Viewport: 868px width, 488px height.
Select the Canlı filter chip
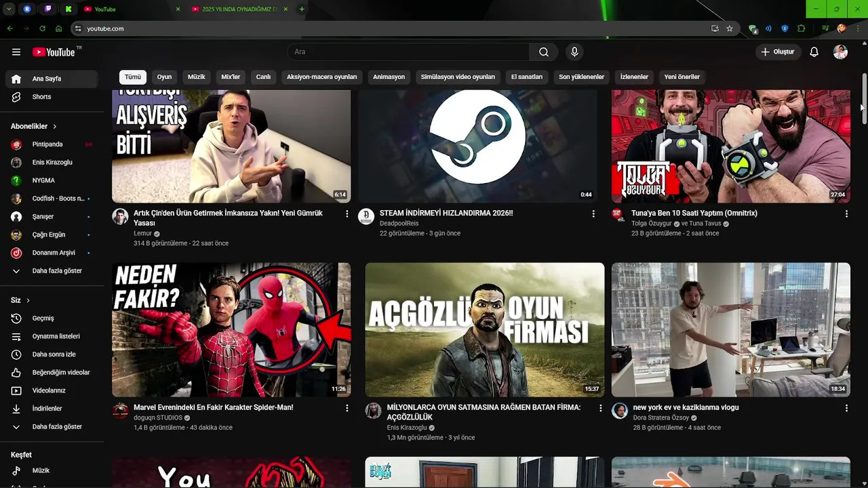click(x=263, y=77)
